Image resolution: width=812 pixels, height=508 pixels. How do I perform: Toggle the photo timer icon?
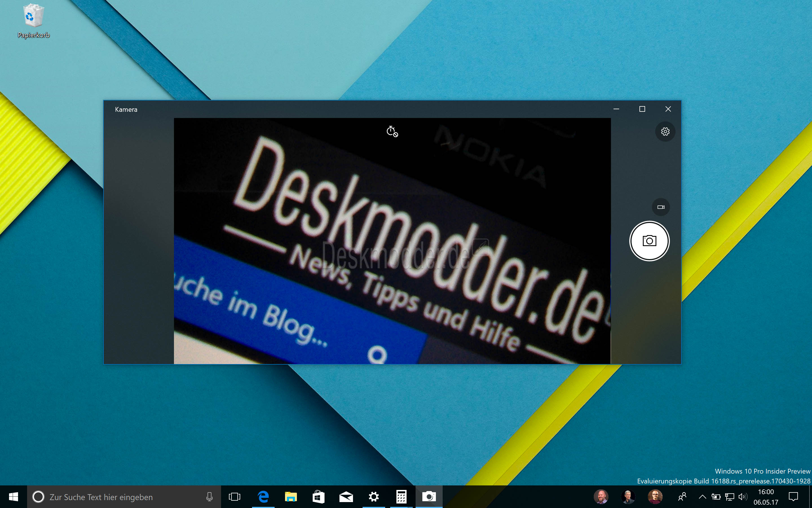coord(392,131)
